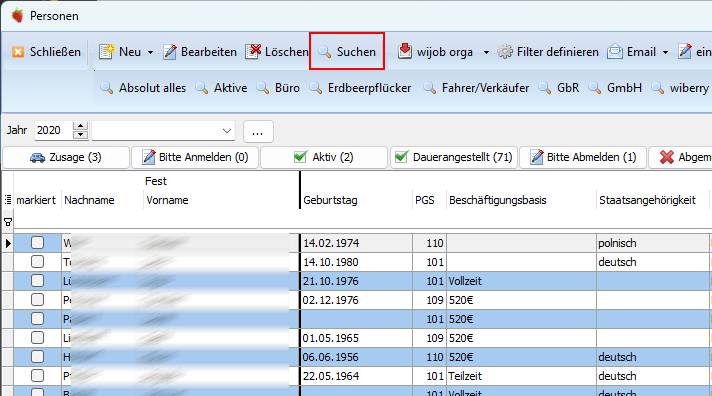Click the Schließen toolbar icon
Viewport: 712px width, 396px height.
tap(18, 52)
